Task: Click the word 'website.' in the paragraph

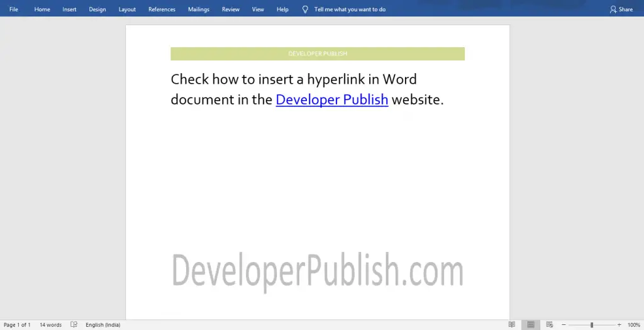Action: click(418, 100)
